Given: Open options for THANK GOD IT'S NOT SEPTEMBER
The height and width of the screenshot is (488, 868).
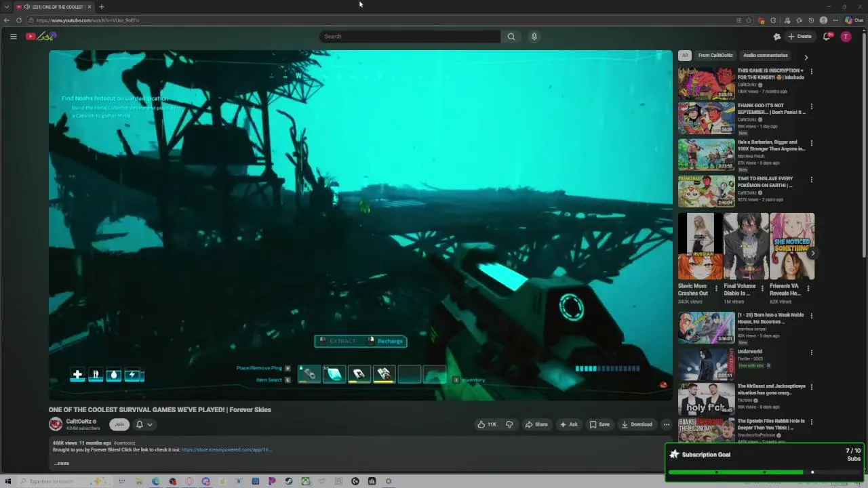Looking at the screenshot, I should pos(811,106).
